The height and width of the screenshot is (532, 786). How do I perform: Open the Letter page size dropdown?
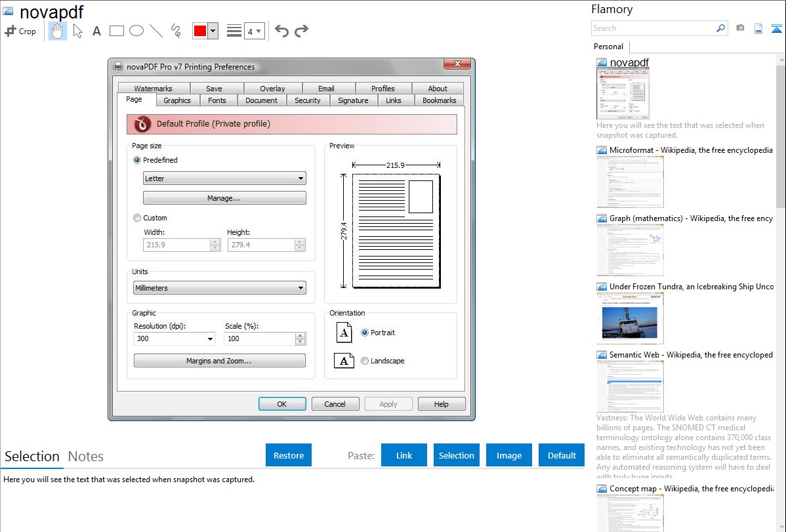(224, 178)
